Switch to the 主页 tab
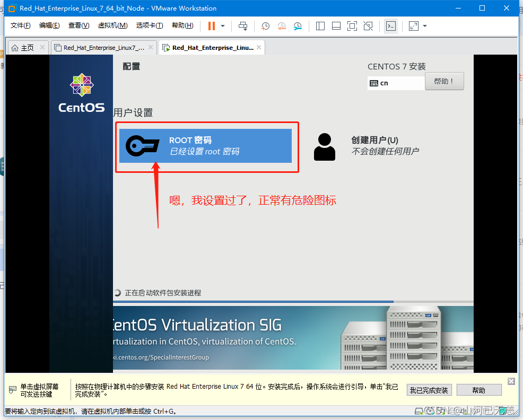The image size is (523, 420). point(28,48)
